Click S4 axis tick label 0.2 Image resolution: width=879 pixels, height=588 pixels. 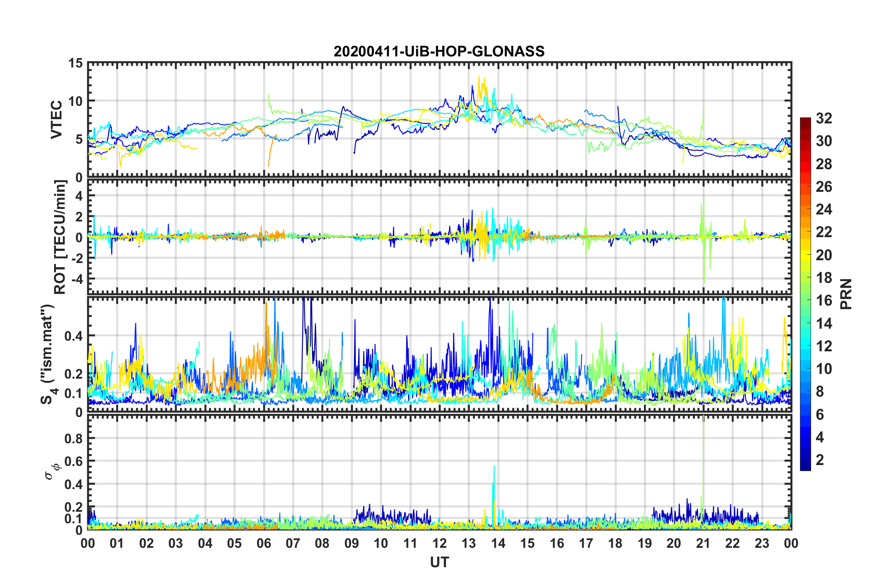(74, 374)
